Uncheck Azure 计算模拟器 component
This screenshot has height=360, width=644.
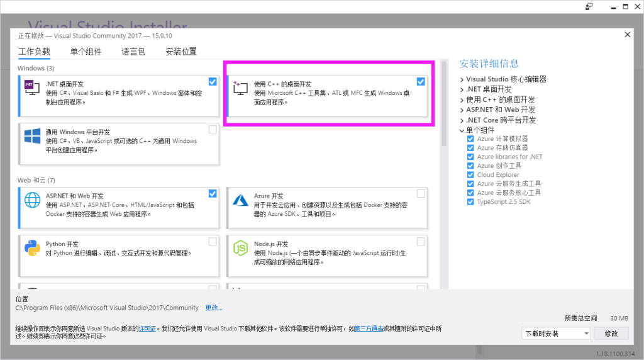470,139
